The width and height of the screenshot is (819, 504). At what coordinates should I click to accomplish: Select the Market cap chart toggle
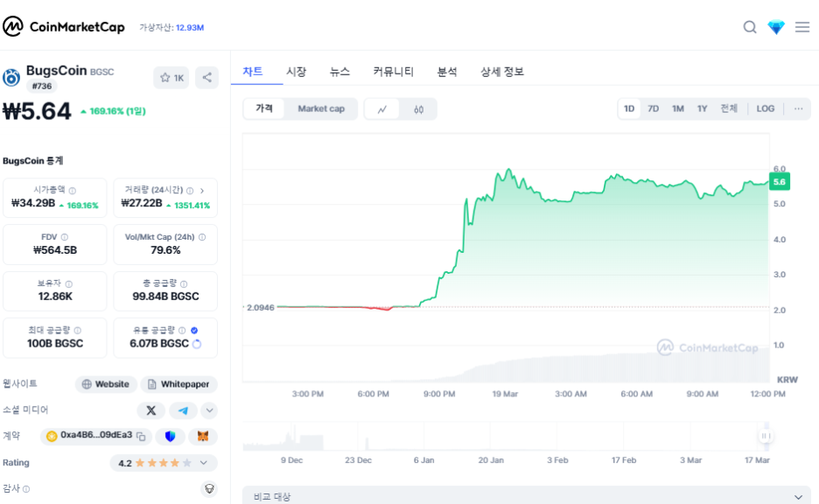(321, 108)
